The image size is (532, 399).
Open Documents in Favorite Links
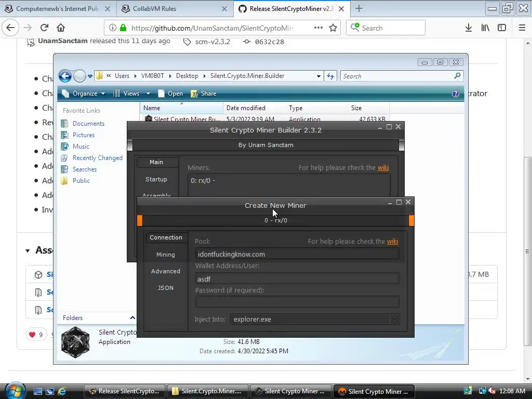[88, 124]
